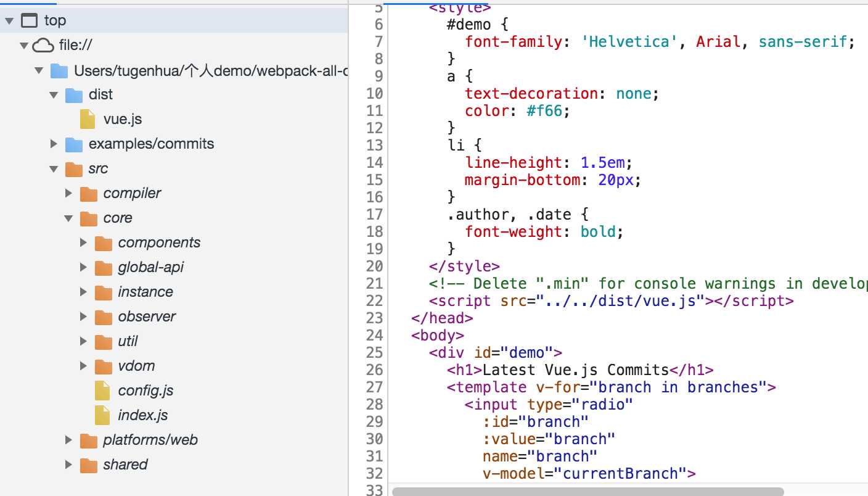Image resolution: width=868 pixels, height=496 pixels.
Task: Expand the examples/commits folder arrow
Action: click(x=54, y=144)
